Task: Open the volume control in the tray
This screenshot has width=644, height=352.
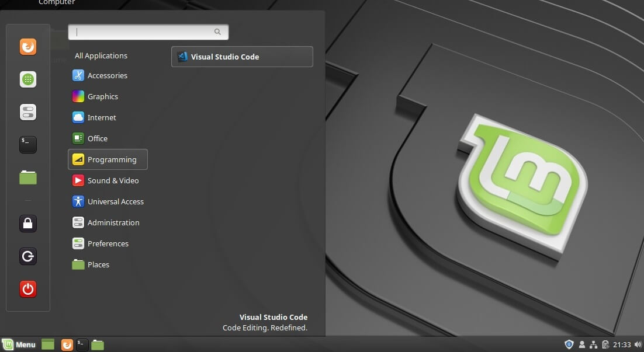Action: [638, 344]
